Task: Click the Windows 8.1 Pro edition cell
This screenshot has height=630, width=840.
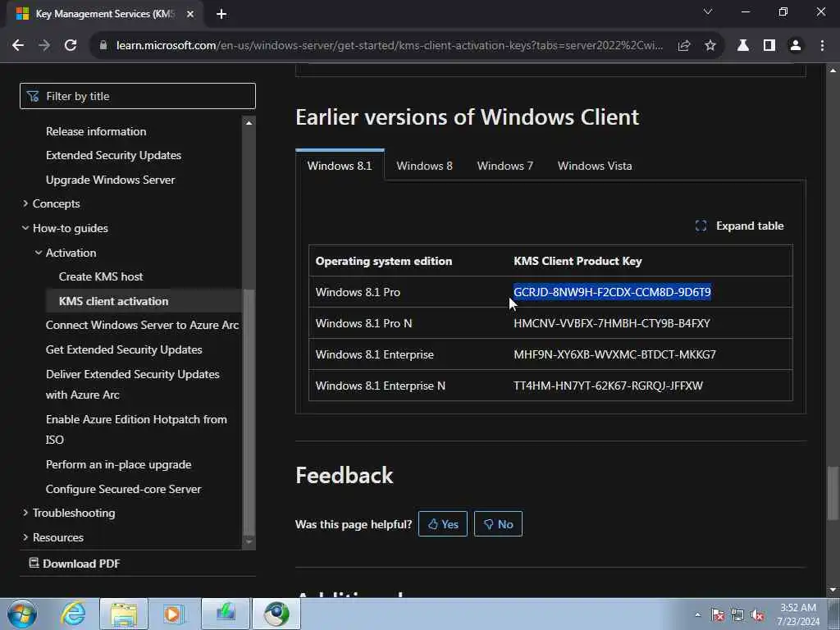Action: click(x=358, y=292)
